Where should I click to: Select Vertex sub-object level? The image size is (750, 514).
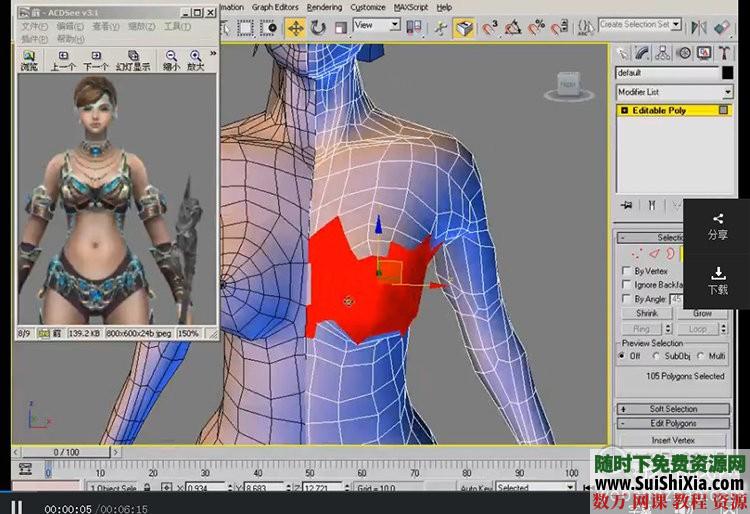coord(637,253)
